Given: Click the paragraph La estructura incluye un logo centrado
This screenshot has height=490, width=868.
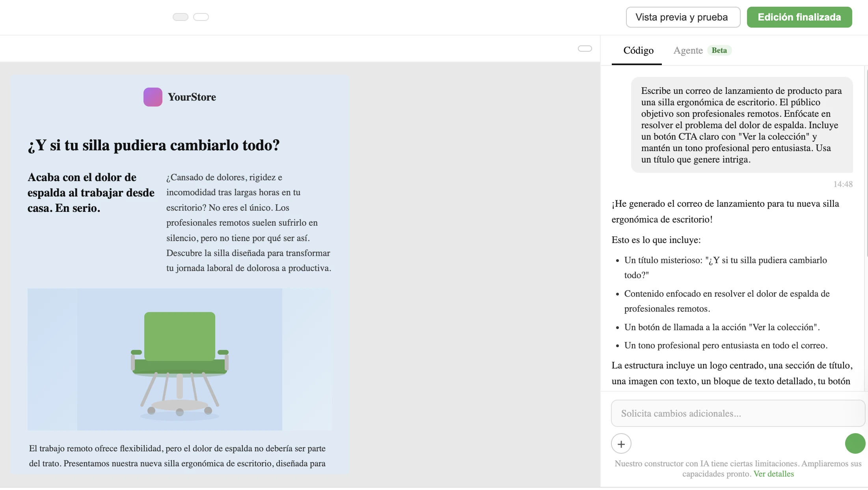Looking at the screenshot, I should coord(732,373).
